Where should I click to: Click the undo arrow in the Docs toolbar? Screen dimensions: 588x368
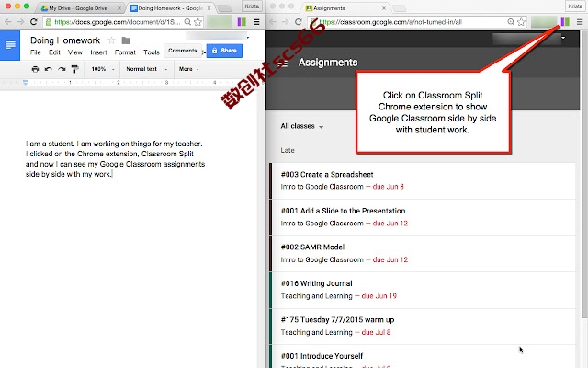(x=49, y=69)
